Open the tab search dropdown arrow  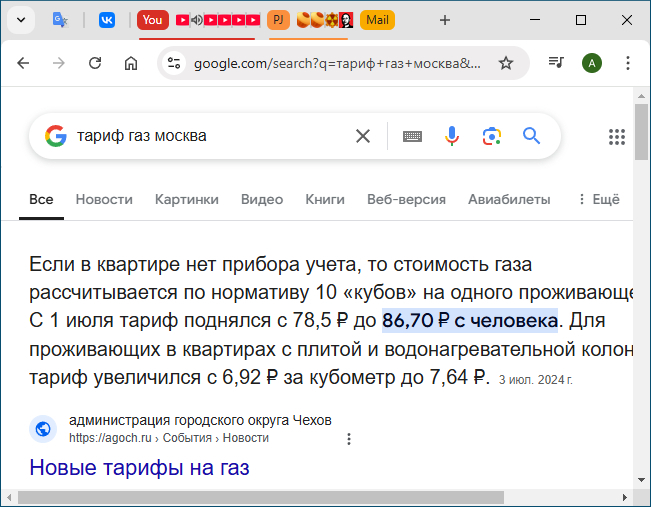coord(21,20)
